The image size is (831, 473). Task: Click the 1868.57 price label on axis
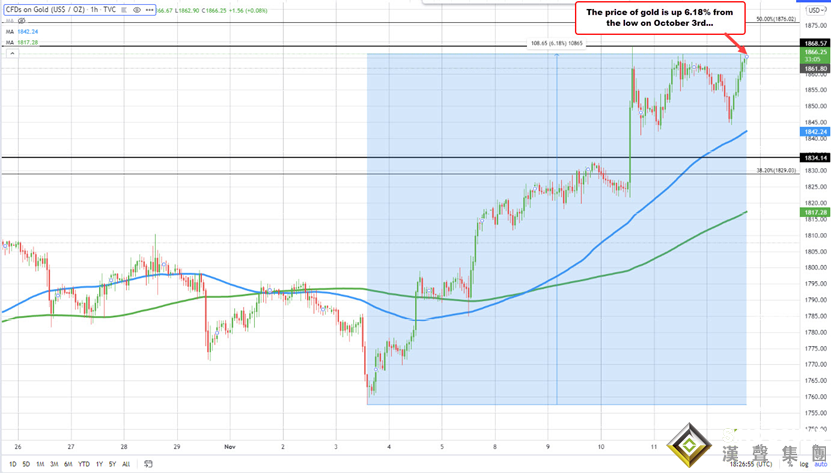tap(815, 44)
